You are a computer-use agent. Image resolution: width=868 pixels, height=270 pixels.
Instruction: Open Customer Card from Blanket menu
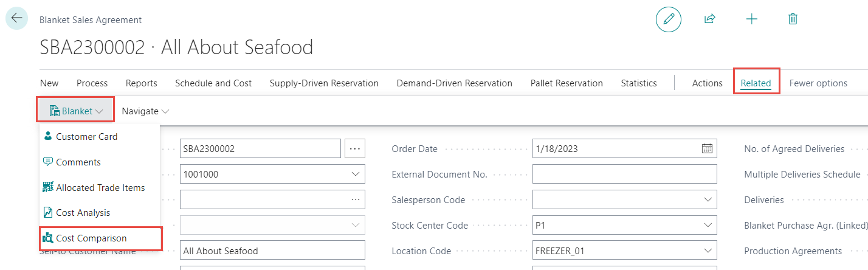(86, 137)
